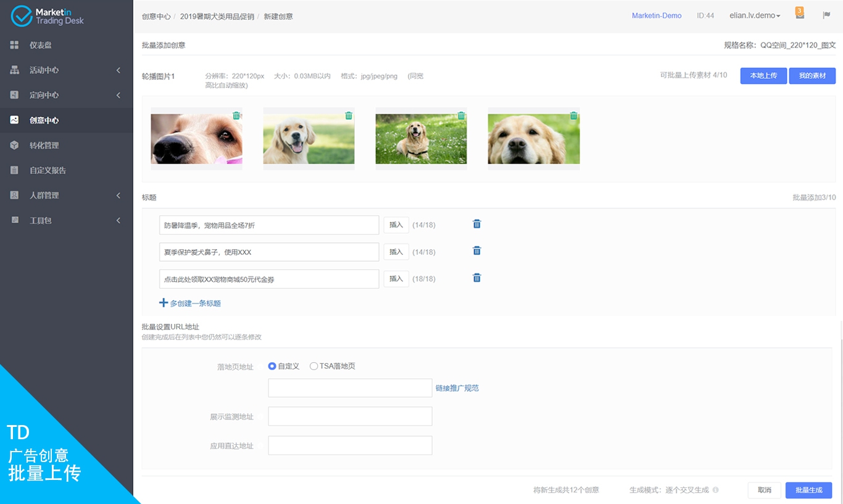Click the flag icon in header
This screenshot has height=504, width=843.
coord(826,15)
